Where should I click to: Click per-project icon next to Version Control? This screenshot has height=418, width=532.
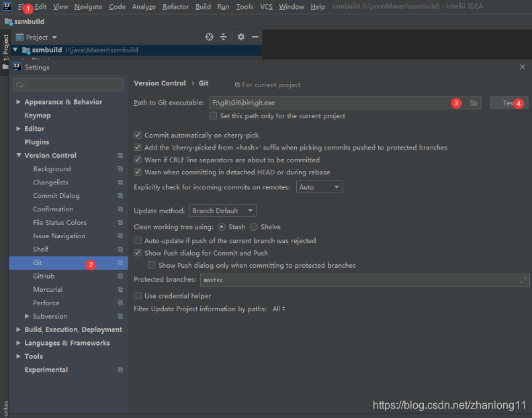[x=120, y=155]
